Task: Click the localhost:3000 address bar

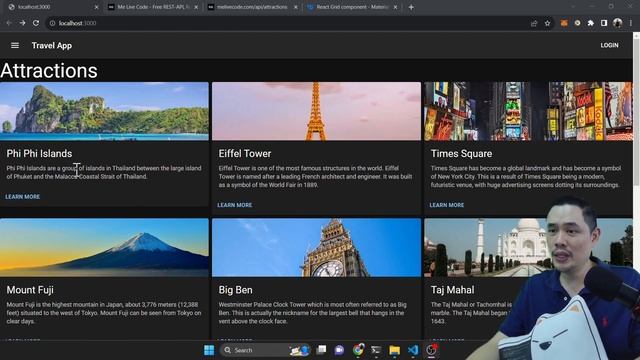Action: (286, 23)
